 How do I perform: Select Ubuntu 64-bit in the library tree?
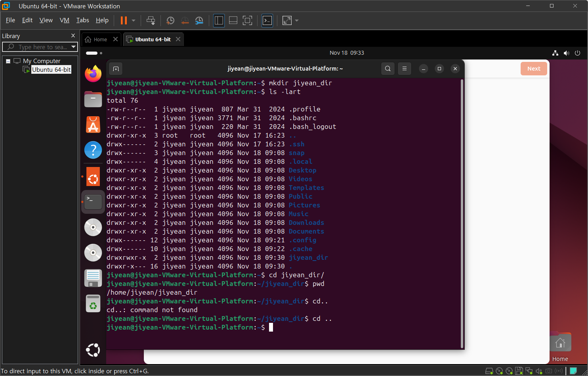(51, 70)
